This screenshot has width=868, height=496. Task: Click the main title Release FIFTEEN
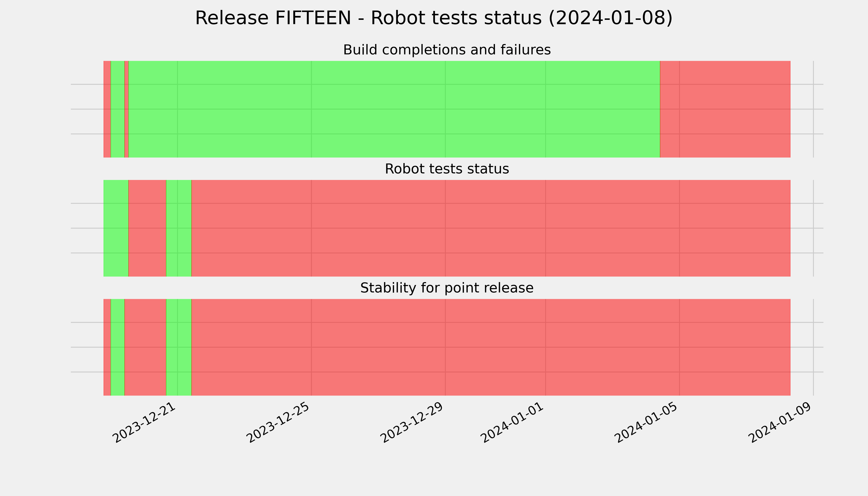click(x=434, y=18)
